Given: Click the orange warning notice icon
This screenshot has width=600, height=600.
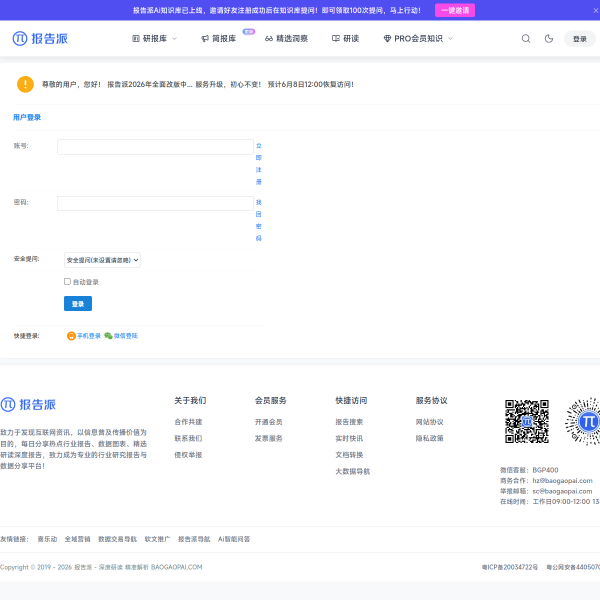Looking at the screenshot, I should point(25,84).
